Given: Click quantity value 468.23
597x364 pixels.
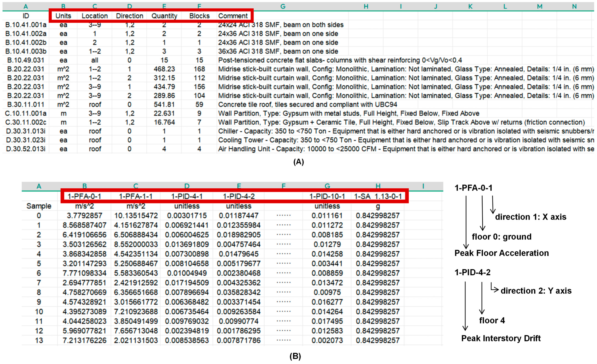Looking at the screenshot, I should point(164,69).
